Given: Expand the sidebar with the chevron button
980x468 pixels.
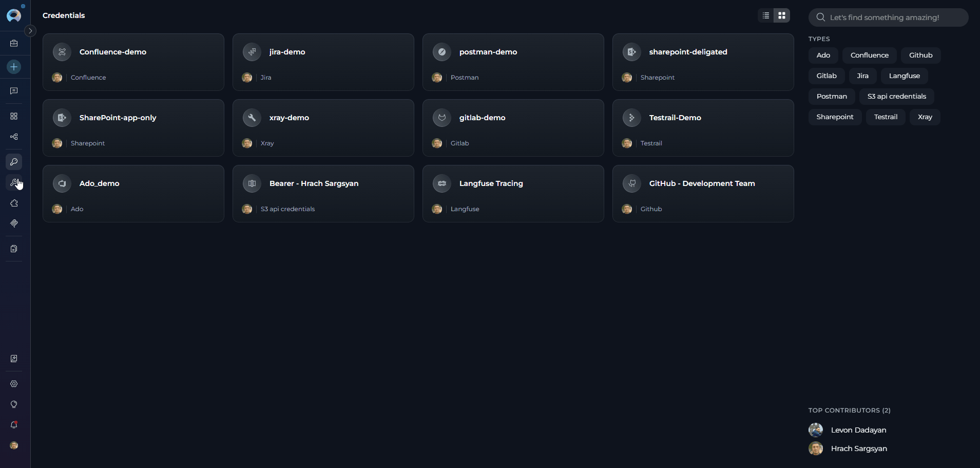Looking at the screenshot, I should (30, 31).
